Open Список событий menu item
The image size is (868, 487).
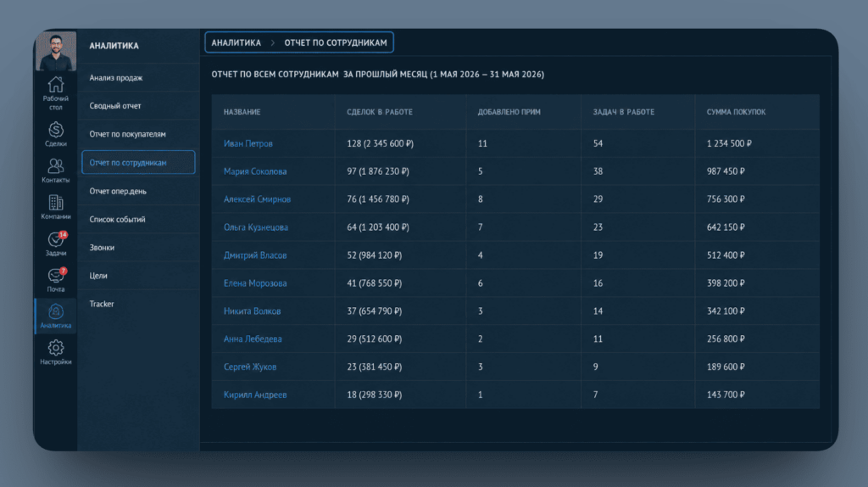click(138, 220)
